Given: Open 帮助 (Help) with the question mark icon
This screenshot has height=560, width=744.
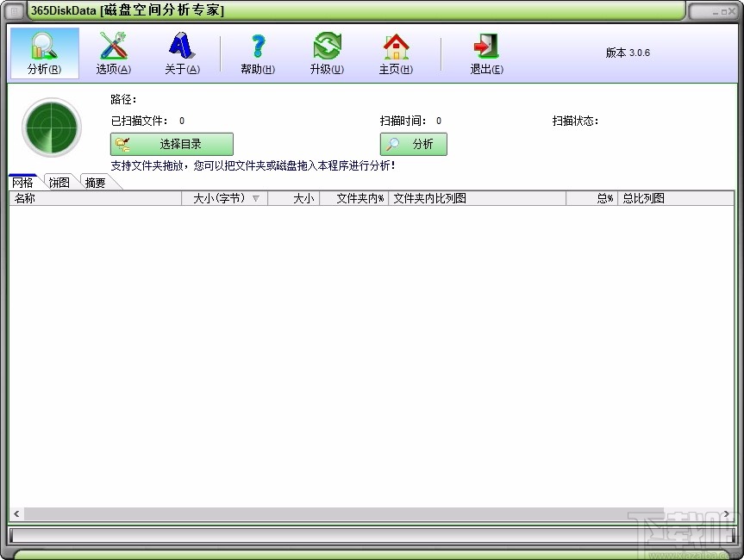Looking at the screenshot, I should pyautogui.click(x=256, y=52).
